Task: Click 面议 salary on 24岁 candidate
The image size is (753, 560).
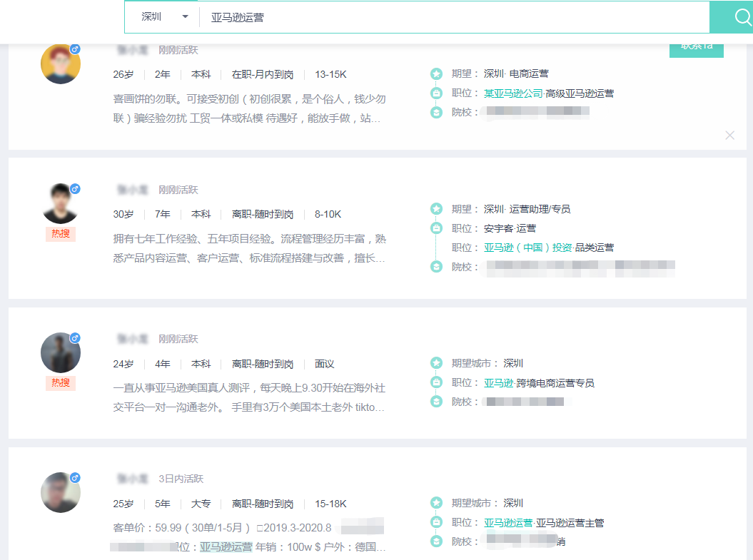Action: (x=324, y=364)
